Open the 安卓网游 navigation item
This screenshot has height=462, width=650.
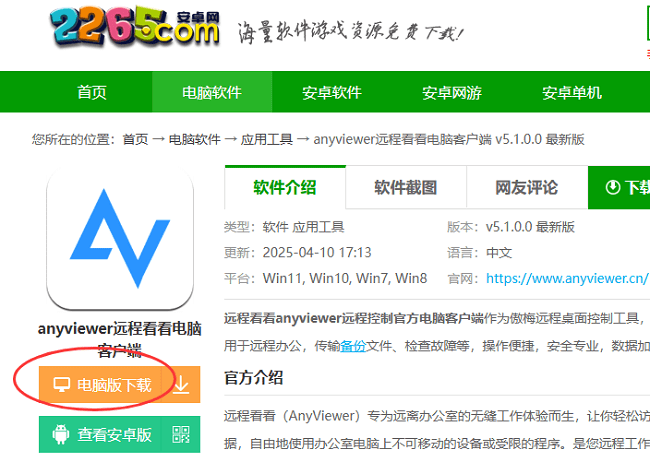coord(451,93)
